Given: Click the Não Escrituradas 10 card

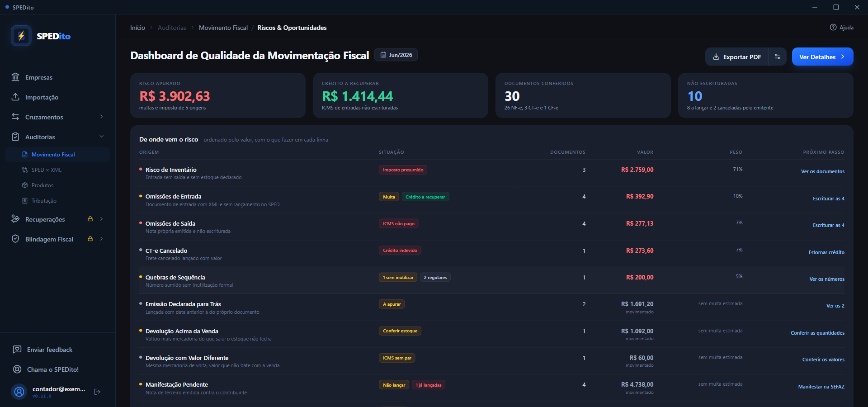Looking at the screenshot, I should click(766, 95).
